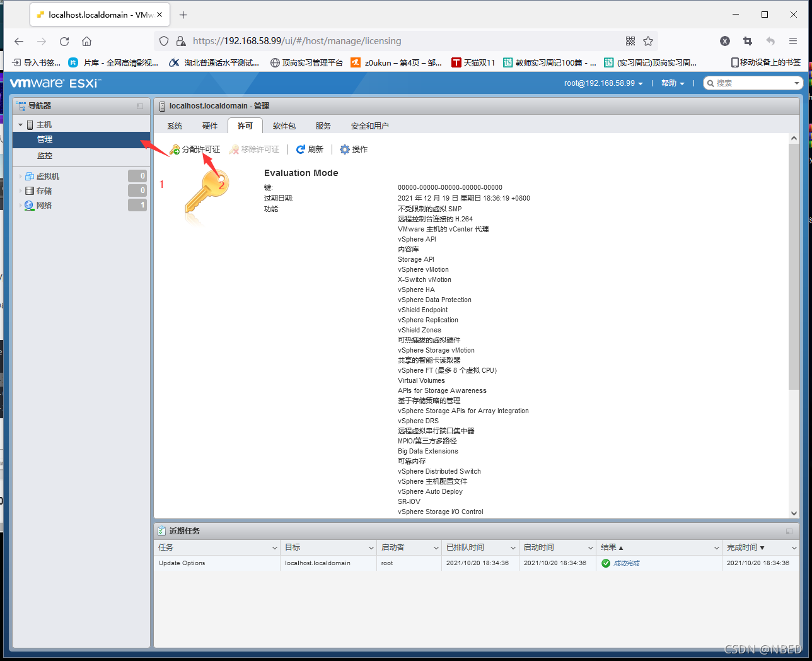Click the vSphere vMotion feature text
The height and width of the screenshot is (661, 812).
coord(423,270)
